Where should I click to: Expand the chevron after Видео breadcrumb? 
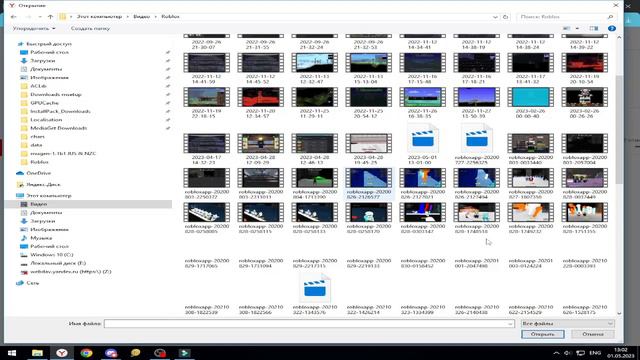tap(156, 17)
